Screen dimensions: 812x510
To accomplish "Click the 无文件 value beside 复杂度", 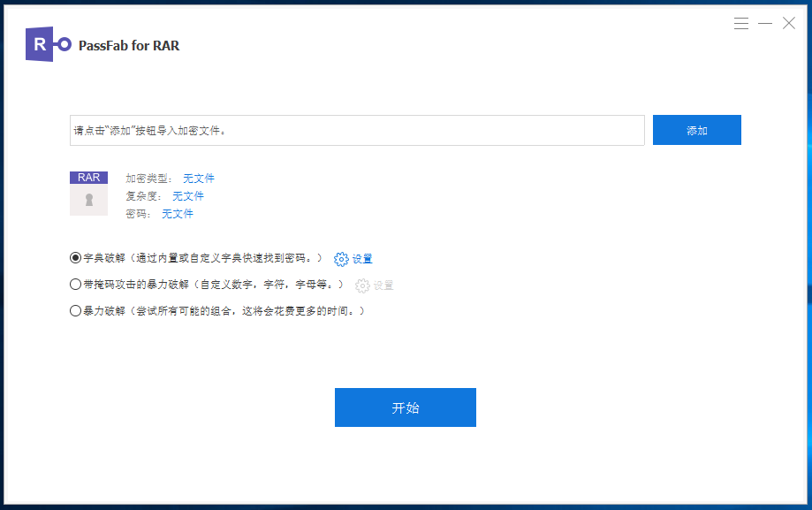I will coord(188,196).
